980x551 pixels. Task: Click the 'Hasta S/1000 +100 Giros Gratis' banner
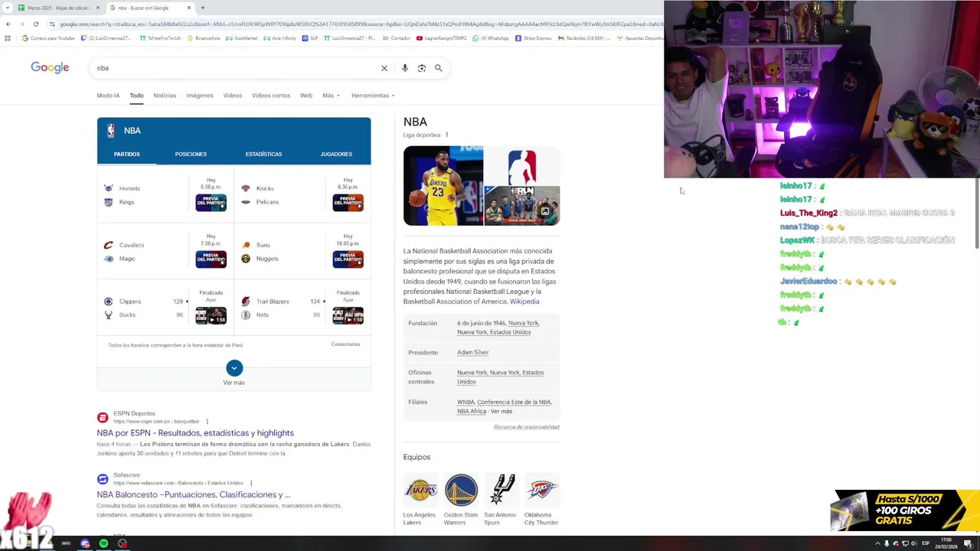click(905, 510)
